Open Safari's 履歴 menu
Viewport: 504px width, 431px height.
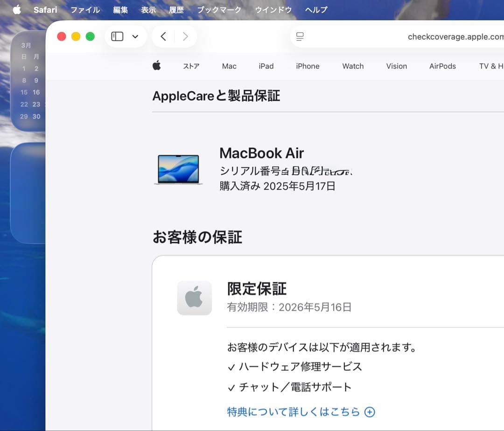point(176,9)
